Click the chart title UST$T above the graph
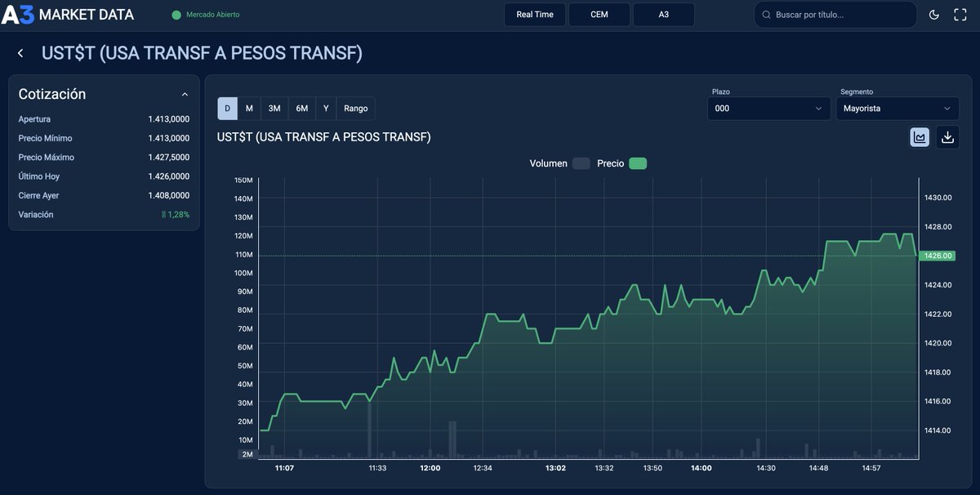 (323, 137)
